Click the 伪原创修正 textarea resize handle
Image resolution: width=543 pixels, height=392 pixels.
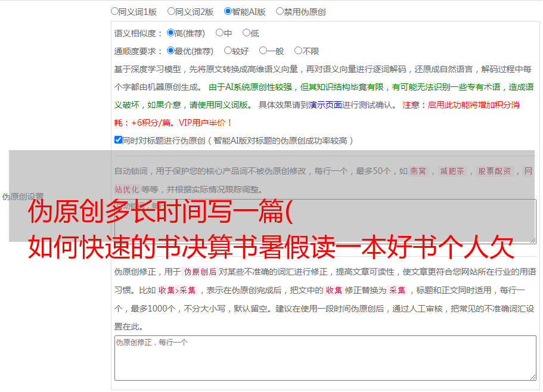[533, 377]
